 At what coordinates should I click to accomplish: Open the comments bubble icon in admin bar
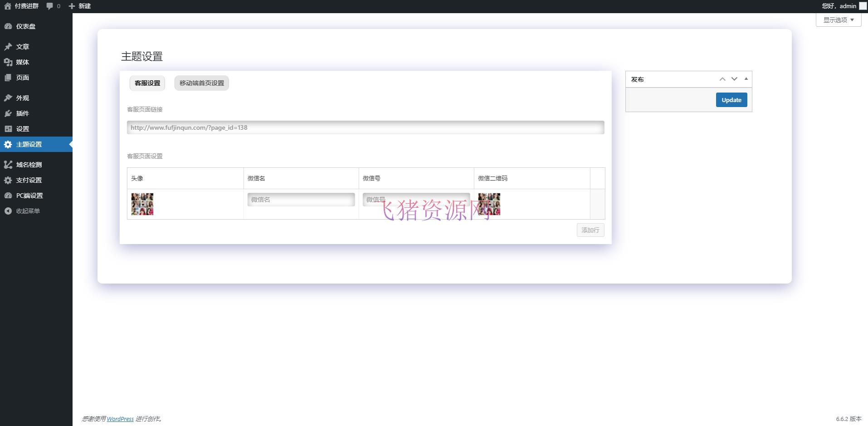(50, 6)
